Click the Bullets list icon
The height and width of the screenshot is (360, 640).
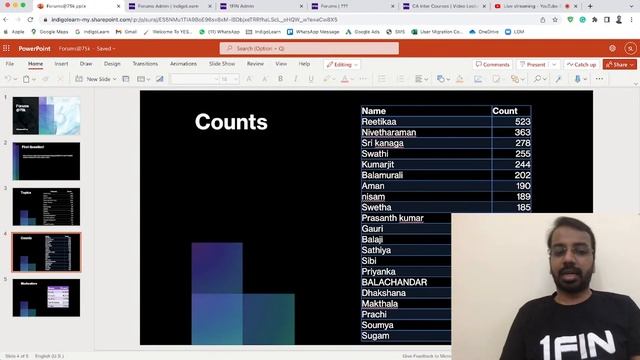pyautogui.click(x=382, y=79)
